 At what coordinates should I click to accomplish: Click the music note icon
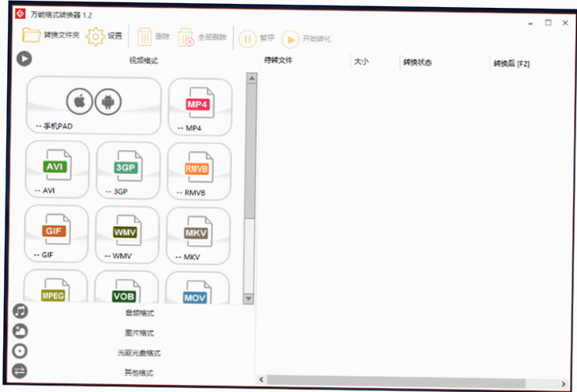pos(21,311)
